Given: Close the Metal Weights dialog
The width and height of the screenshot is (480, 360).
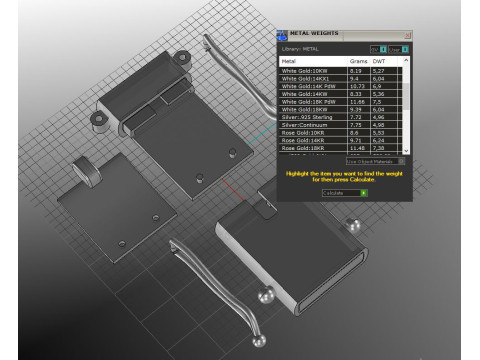Looking at the screenshot, I should (x=407, y=35).
